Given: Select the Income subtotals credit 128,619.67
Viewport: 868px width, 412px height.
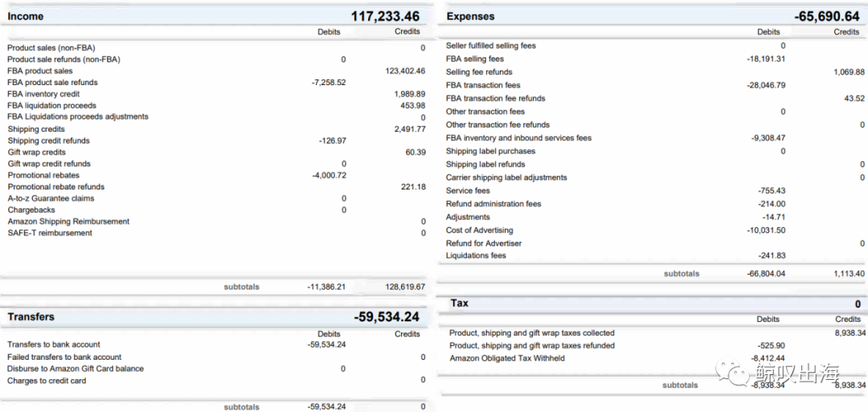Looking at the screenshot, I should point(405,287).
